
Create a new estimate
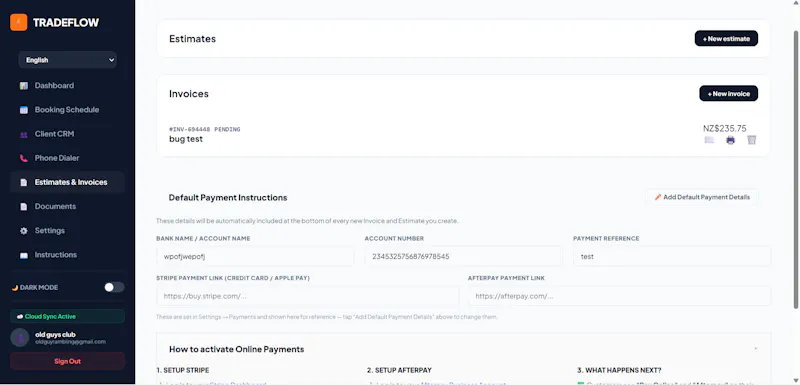[726, 38]
